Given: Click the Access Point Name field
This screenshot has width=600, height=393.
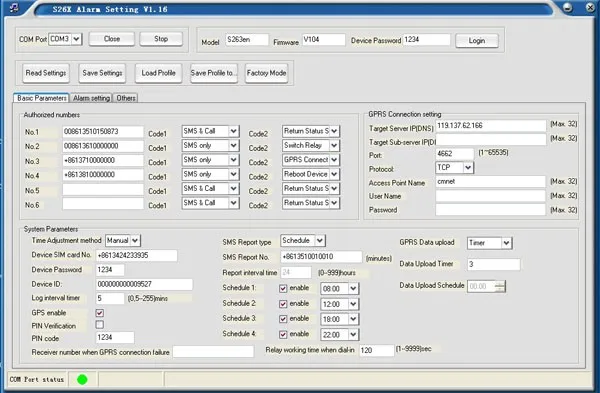Looking at the screenshot, I should point(491,182).
